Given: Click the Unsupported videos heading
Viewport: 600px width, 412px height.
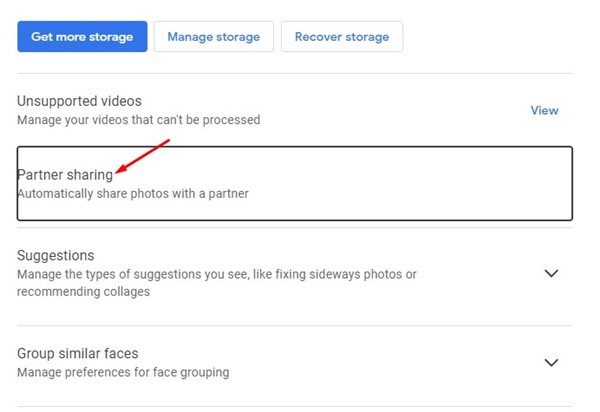Looking at the screenshot, I should coord(79,101).
